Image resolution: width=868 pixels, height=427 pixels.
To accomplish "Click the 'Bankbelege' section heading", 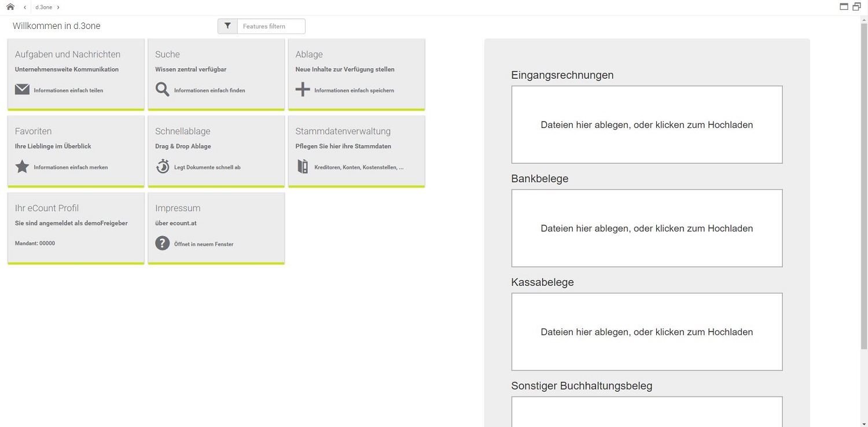I will (x=540, y=179).
